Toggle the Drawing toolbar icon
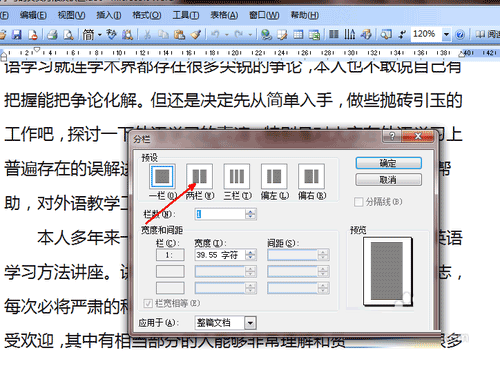The image size is (500, 366). (x=366, y=34)
